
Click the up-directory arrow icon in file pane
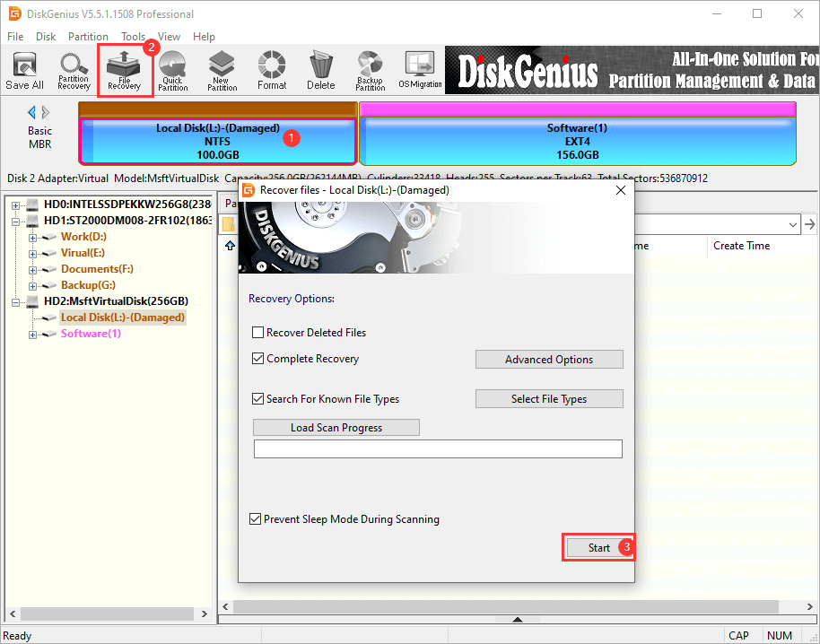tap(230, 246)
